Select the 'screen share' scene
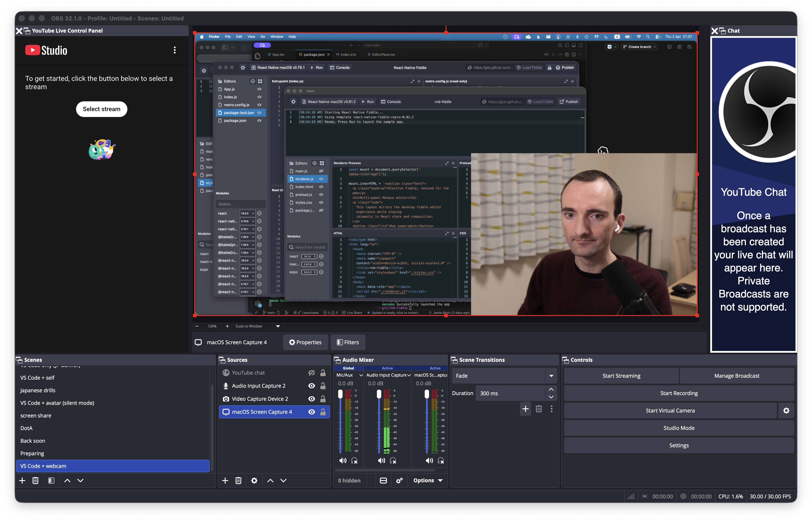The height and width of the screenshot is (521, 812). (113, 416)
